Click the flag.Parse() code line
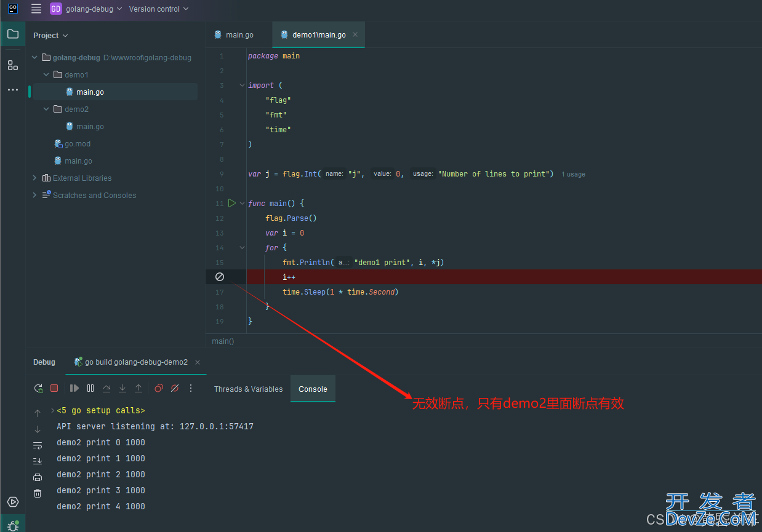Screen dimensions: 762x532 click(x=291, y=218)
